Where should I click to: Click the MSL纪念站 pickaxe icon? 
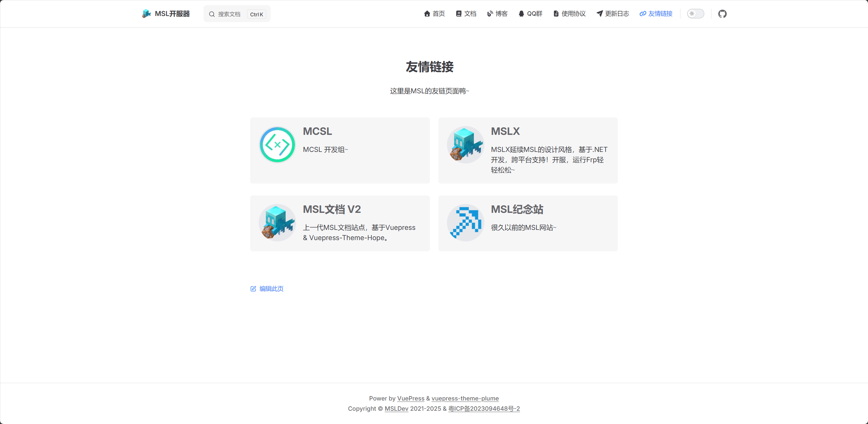(465, 223)
